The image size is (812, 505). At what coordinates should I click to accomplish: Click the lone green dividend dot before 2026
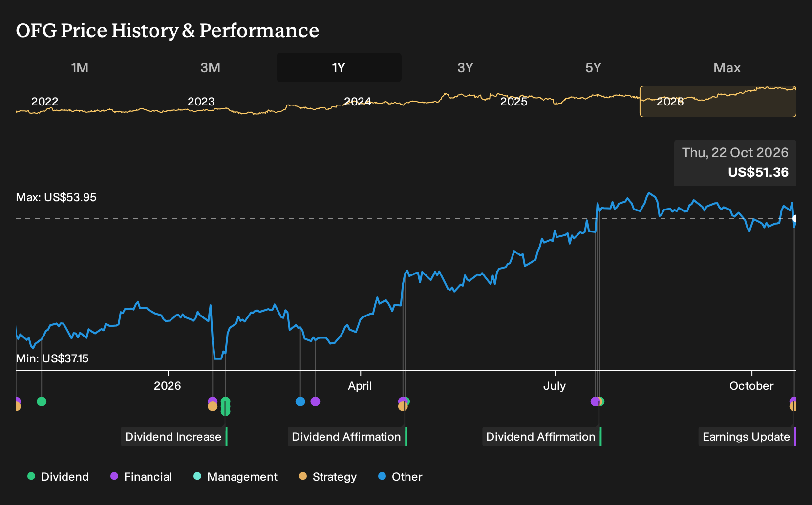[42, 401]
